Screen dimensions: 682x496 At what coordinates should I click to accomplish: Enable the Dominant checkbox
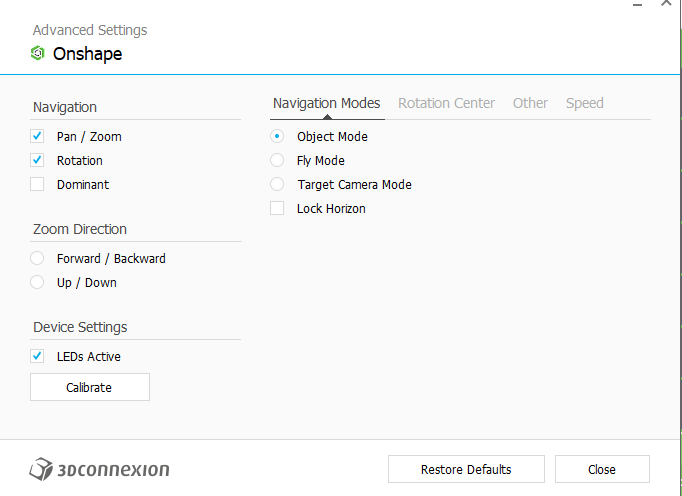(x=37, y=184)
